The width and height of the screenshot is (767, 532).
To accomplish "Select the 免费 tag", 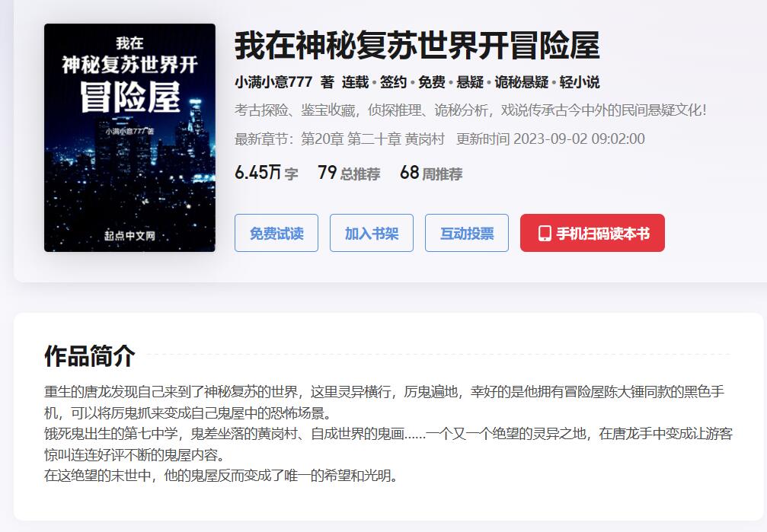I will coord(431,82).
